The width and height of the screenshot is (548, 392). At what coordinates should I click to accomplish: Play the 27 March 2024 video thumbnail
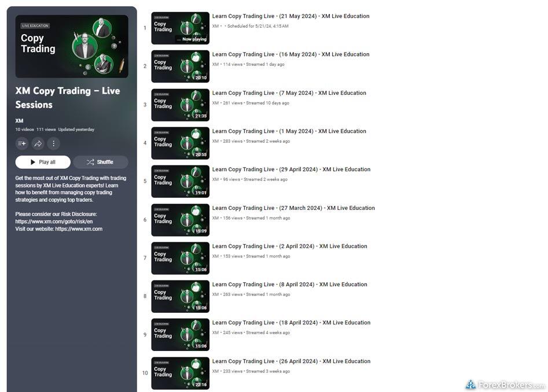pyautogui.click(x=180, y=220)
